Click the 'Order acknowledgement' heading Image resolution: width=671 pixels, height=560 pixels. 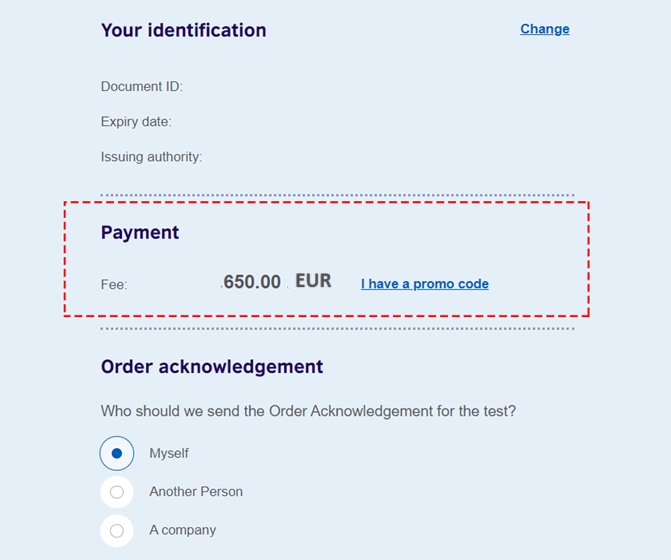coord(212,367)
